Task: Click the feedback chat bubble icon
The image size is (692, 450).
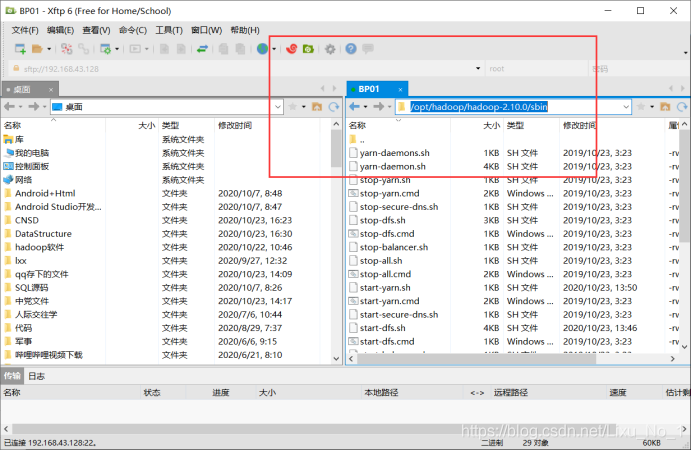Action: tap(368, 49)
